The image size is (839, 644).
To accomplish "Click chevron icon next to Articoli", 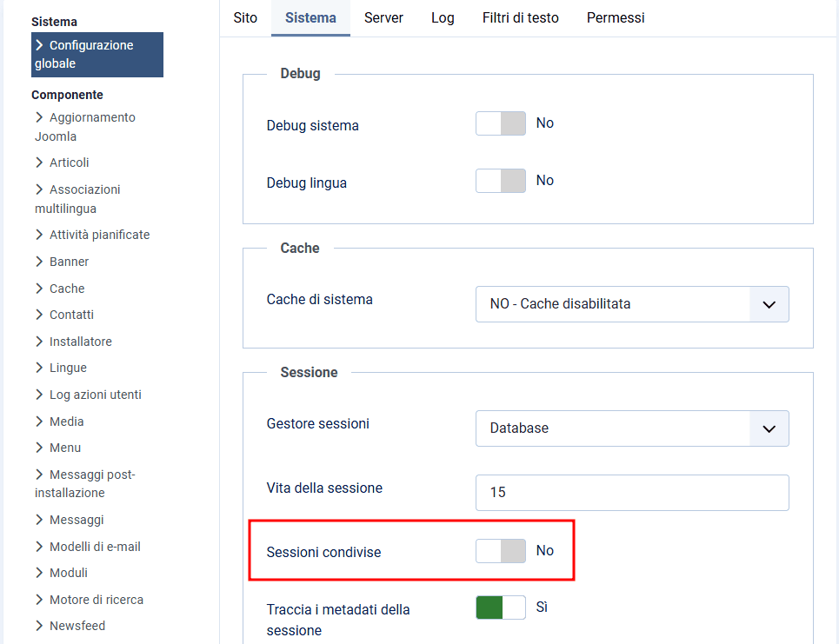I will click(x=39, y=163).
